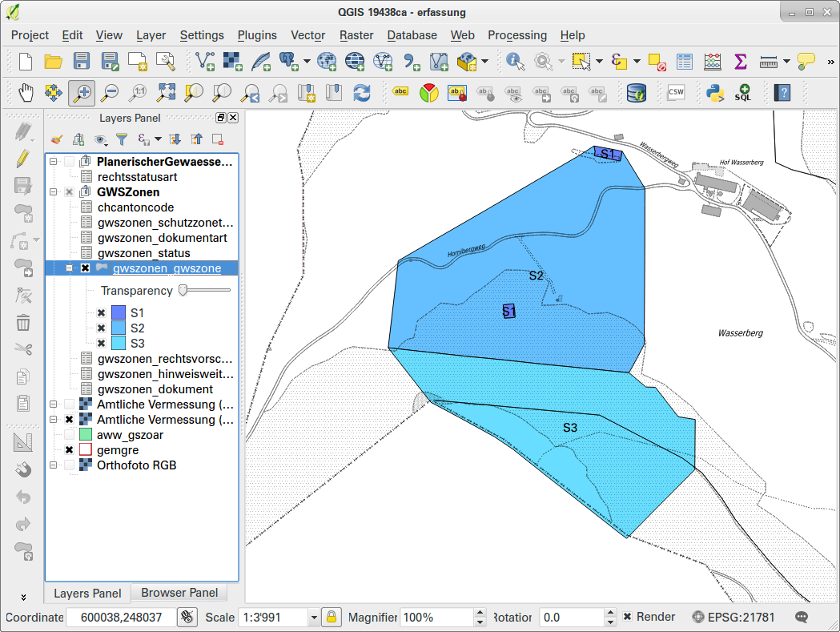
Task: Expand the Orthofoto RGB layer
Action: point(53,465)
